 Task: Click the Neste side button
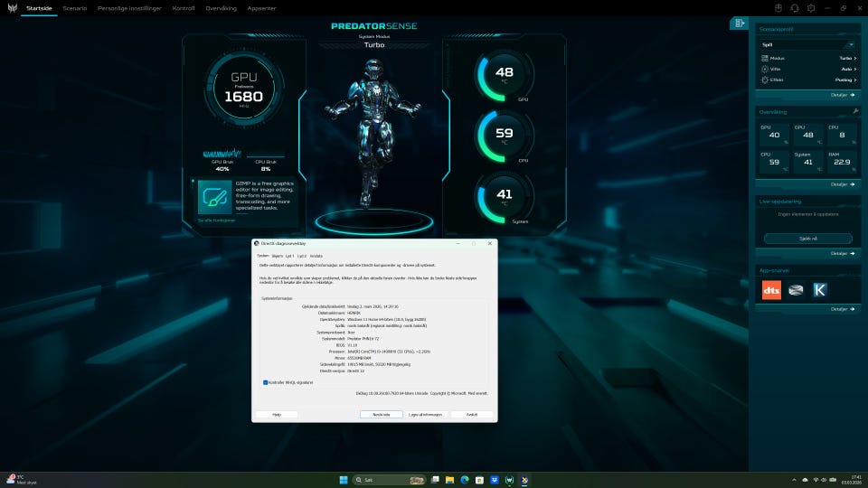click(x=382, y=415)
